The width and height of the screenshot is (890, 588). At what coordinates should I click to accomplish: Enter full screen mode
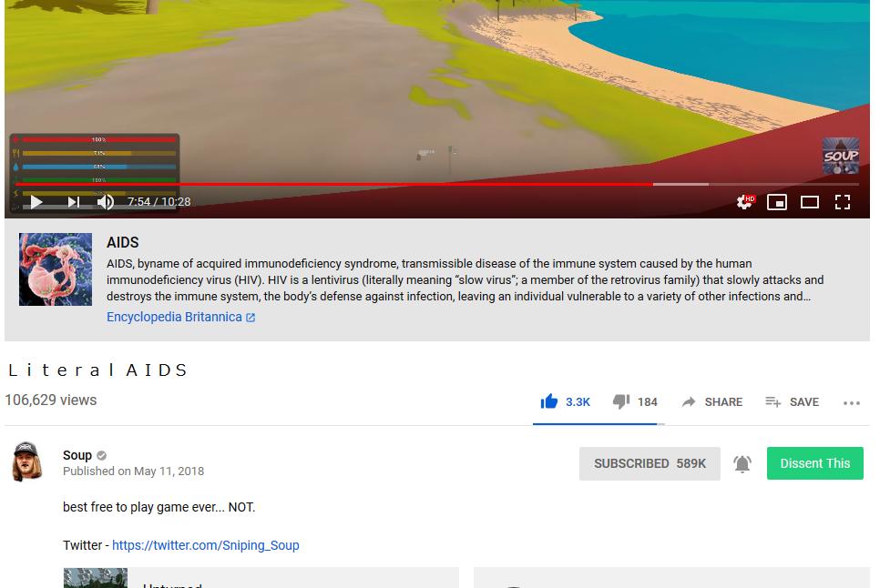pos(843,202)
